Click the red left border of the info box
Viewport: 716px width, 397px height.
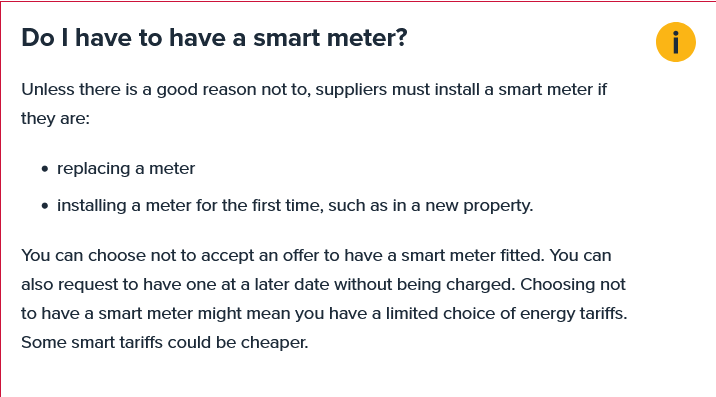[x=0, y=199]
